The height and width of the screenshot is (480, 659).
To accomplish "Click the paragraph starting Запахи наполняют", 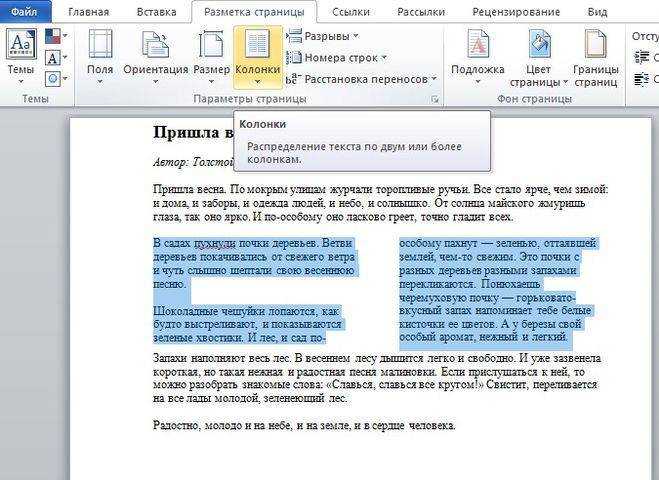I will 377,378.
